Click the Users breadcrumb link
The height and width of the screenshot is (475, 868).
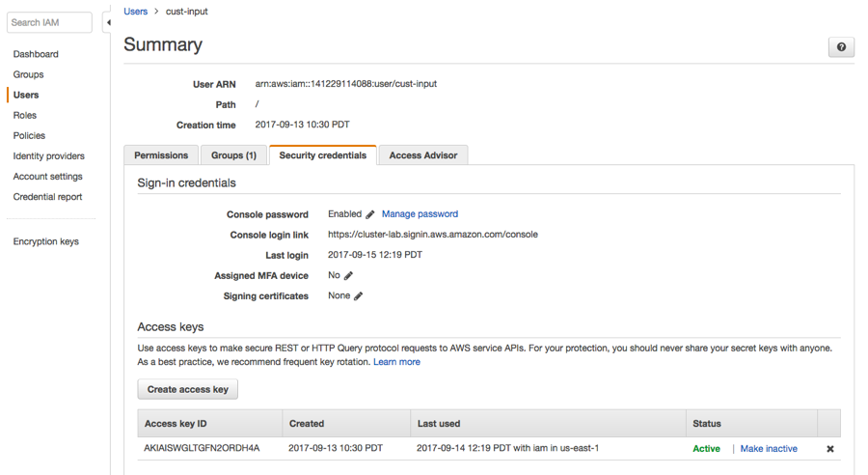(136, 12)
